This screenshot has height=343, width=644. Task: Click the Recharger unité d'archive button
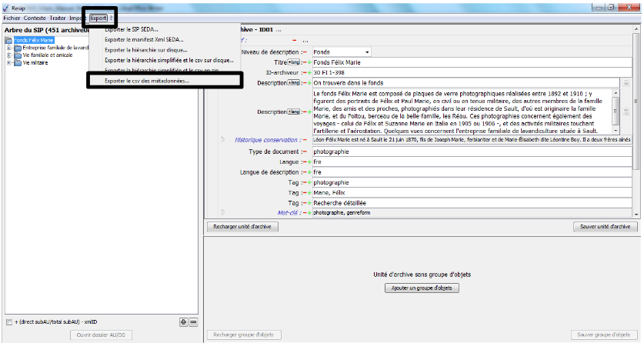242,227
